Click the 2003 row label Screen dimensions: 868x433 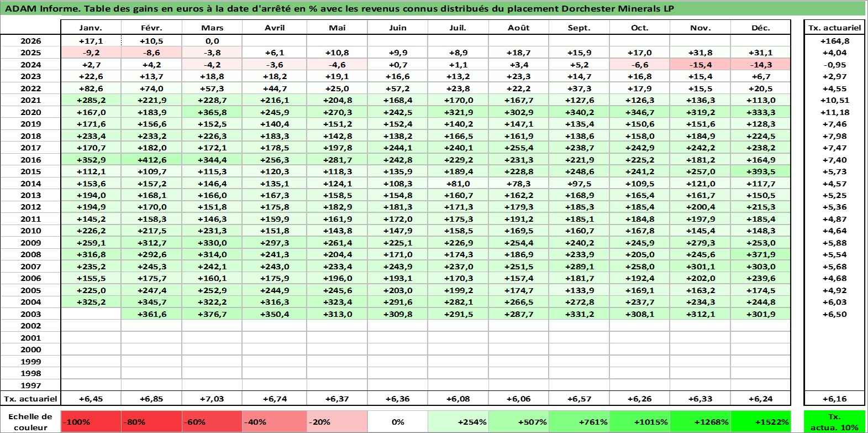point(30,314)
